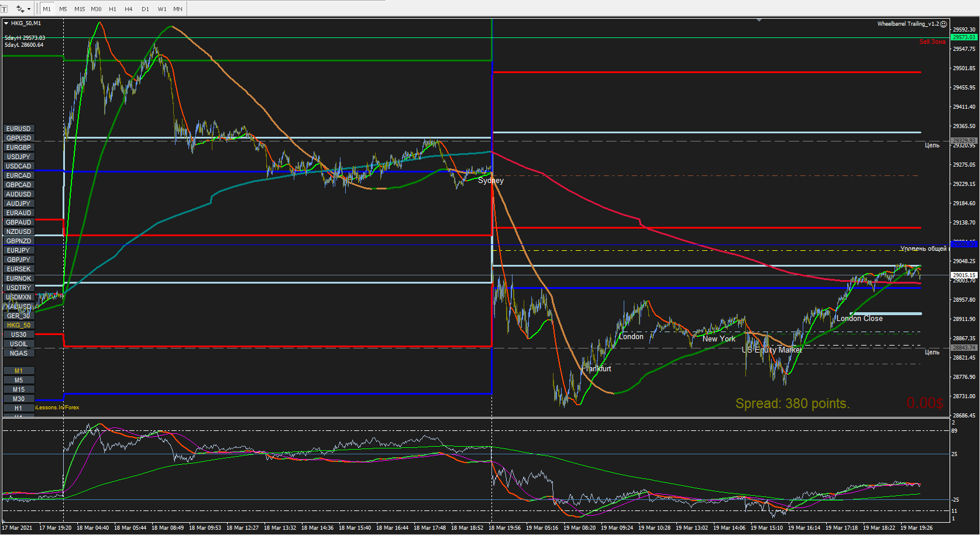Load the XAUUSD chart button
Image resolution: width=980 pixels, height=535 pixels.
click(19, 306)
